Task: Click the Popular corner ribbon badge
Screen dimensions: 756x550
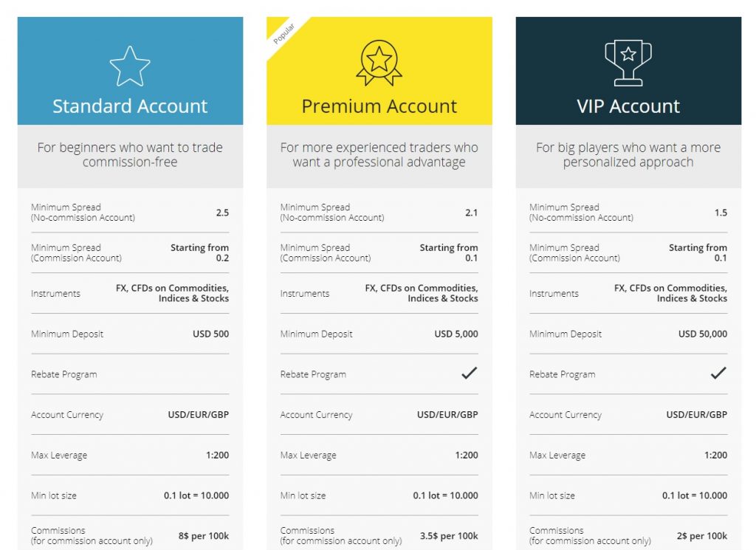Action: click(283, 34)
